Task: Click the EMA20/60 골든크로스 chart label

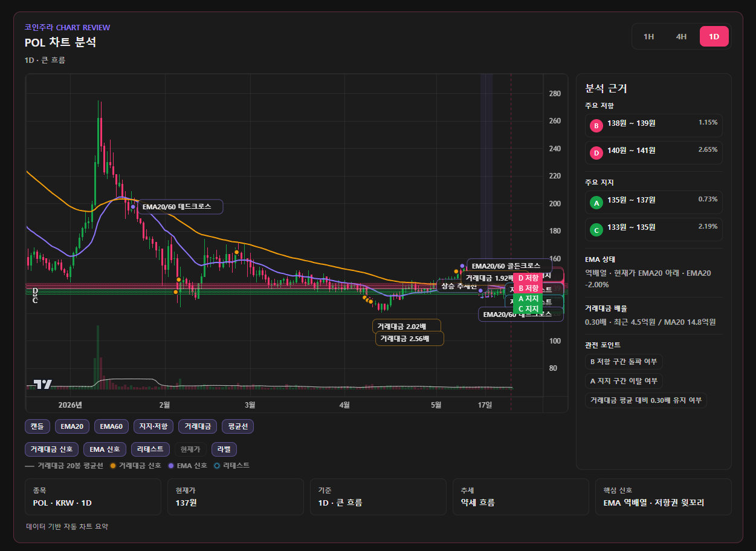Action: (x=509, y=266)
